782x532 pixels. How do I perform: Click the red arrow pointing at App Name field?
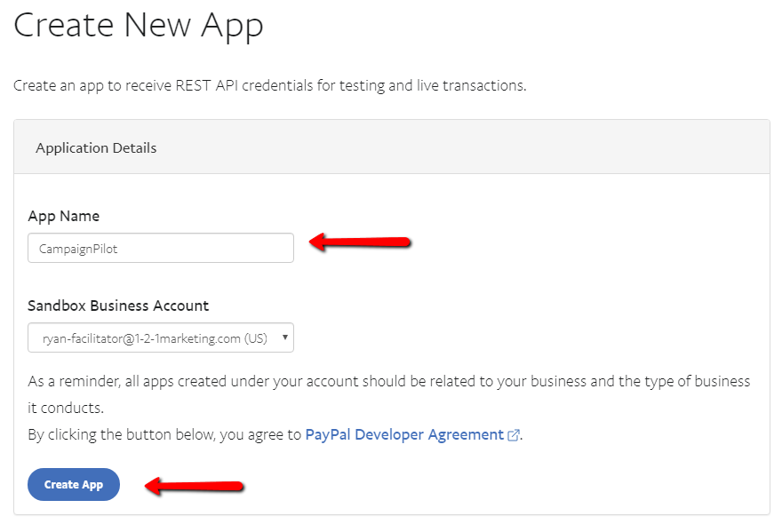click(x=360, y=242)
